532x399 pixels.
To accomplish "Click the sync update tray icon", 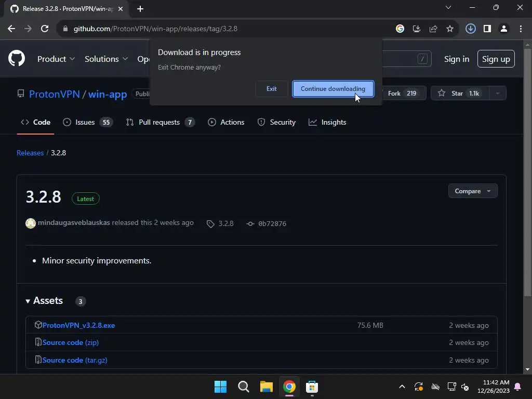I will pyautogui.click(x=419, y=387).
